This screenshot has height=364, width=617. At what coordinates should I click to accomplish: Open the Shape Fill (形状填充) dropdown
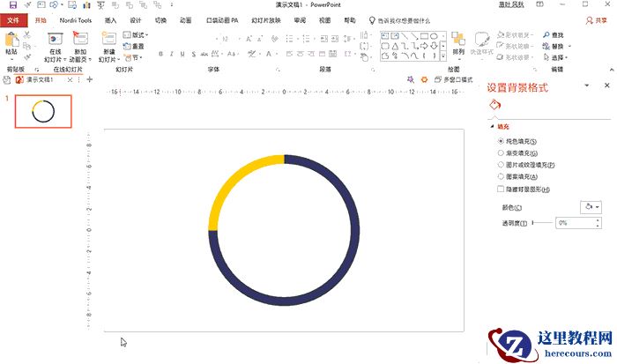coord(515,35)
